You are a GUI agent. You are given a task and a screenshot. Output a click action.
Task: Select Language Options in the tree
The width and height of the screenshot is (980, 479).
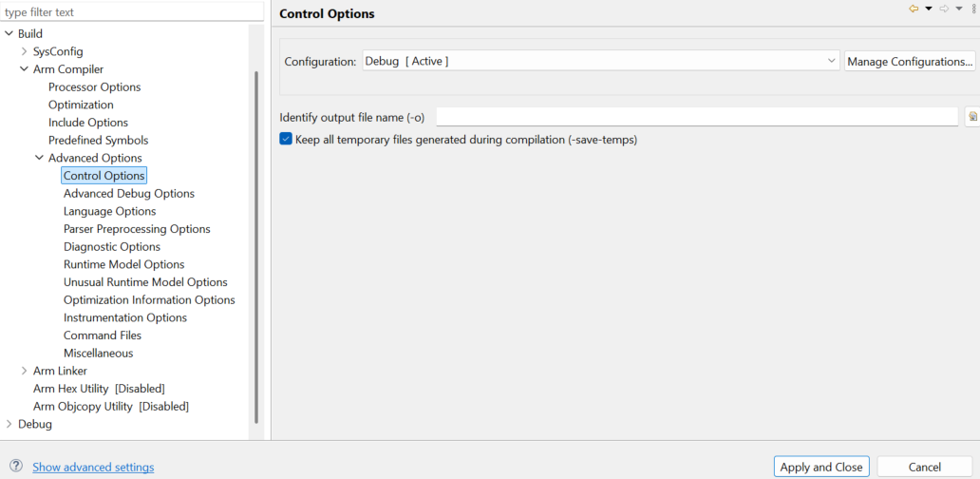pos(110,211)
